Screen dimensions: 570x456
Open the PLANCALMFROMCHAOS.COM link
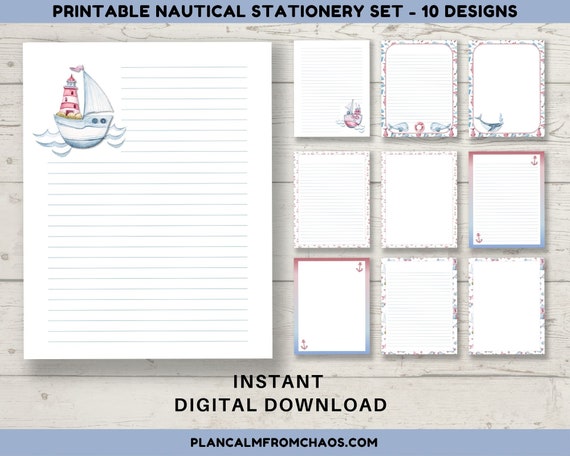(x=284, y=442)
